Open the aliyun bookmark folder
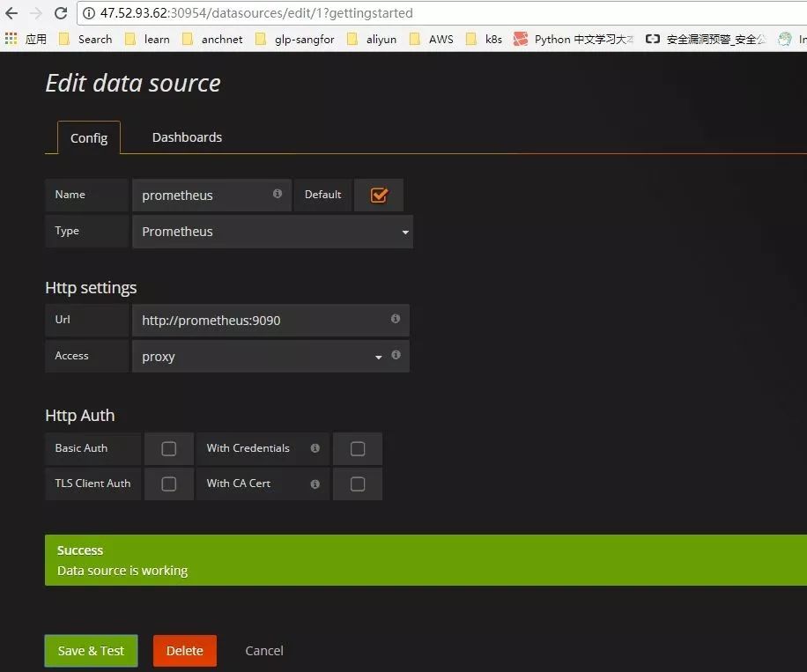 pos(372,39)
